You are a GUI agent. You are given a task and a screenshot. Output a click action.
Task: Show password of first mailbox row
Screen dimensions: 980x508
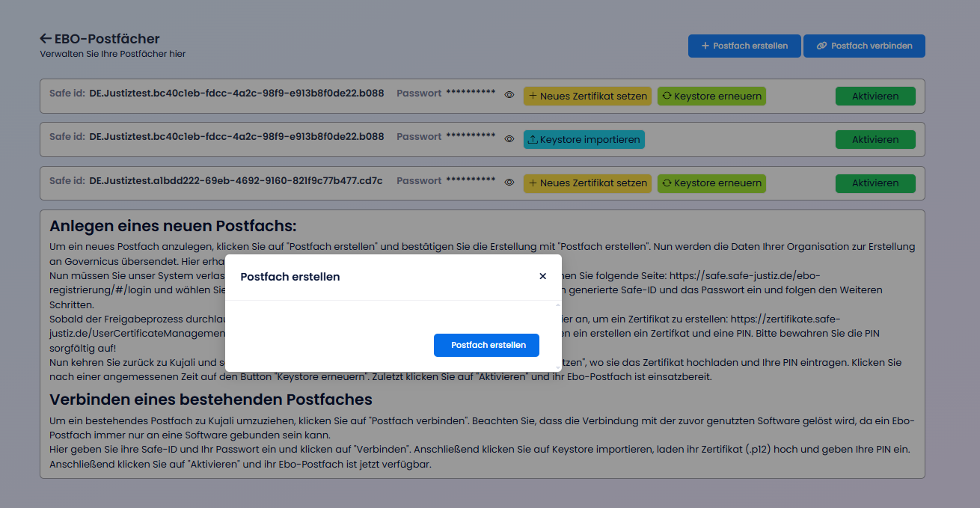[x=509, y=96]
